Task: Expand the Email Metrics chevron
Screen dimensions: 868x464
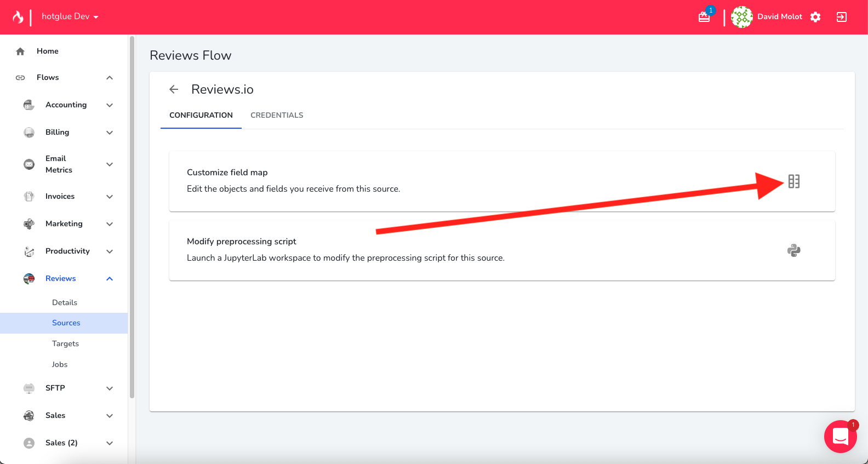Action: pyautogui.click(x=110, y=164)
